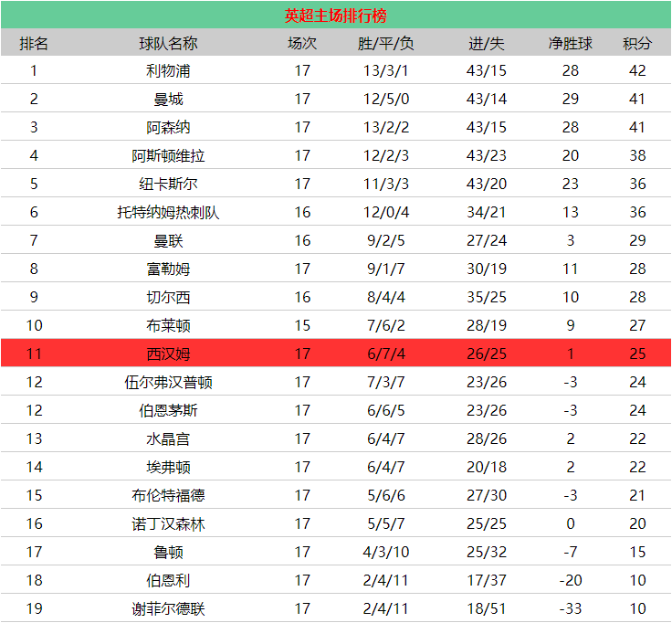Click the 诺丁汉森林 team name
Image resolution: width=672 pixels, height=623 pixels.
click(168, 523)
